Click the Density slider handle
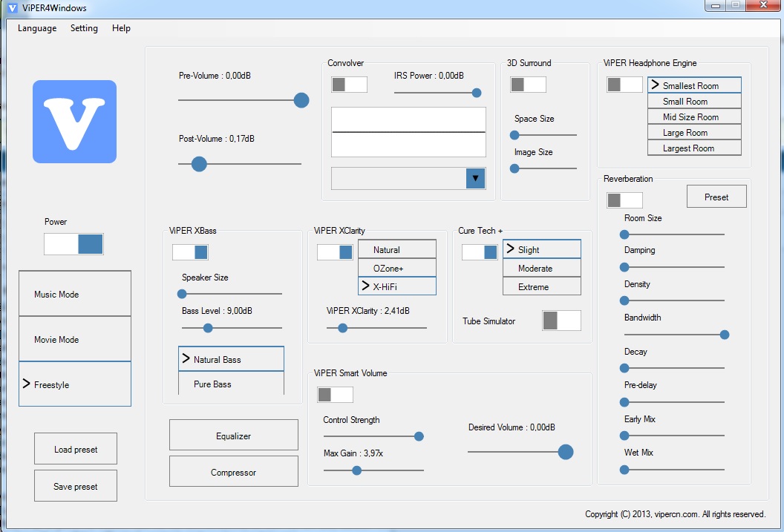 click(624, 301)
